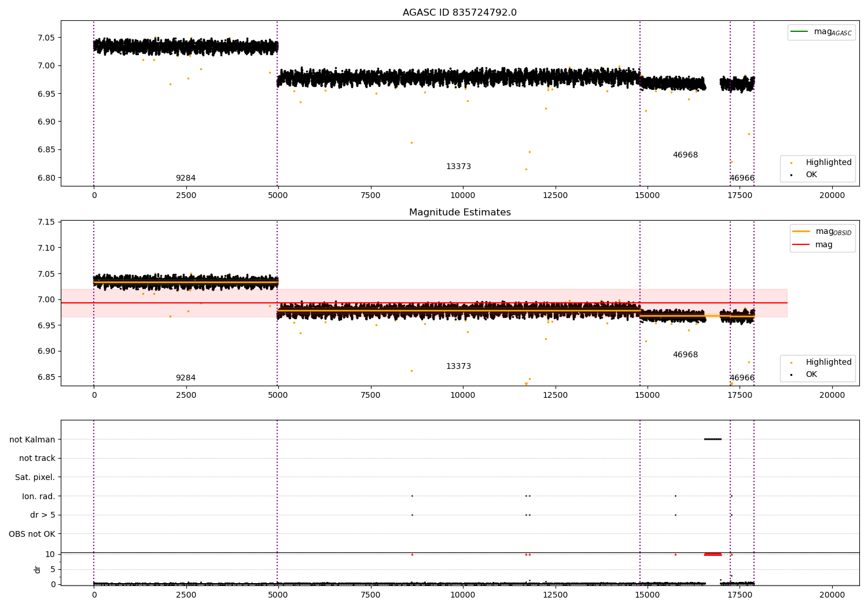
Task: Click the black marker cluster on 'not Kalman' row
Action: (x=713, y=439)
